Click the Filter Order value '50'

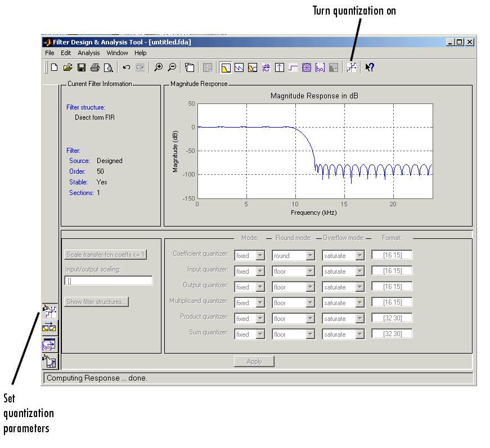coord(100,171)
